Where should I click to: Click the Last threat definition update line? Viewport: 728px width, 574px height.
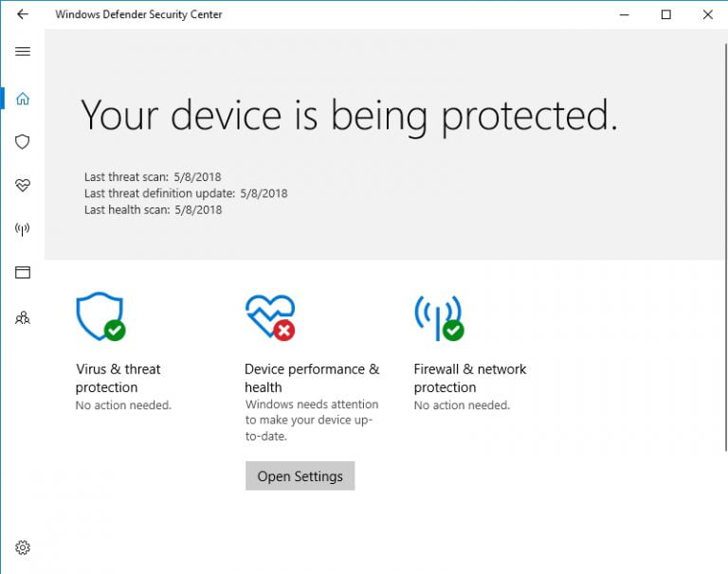click(186, 193)
